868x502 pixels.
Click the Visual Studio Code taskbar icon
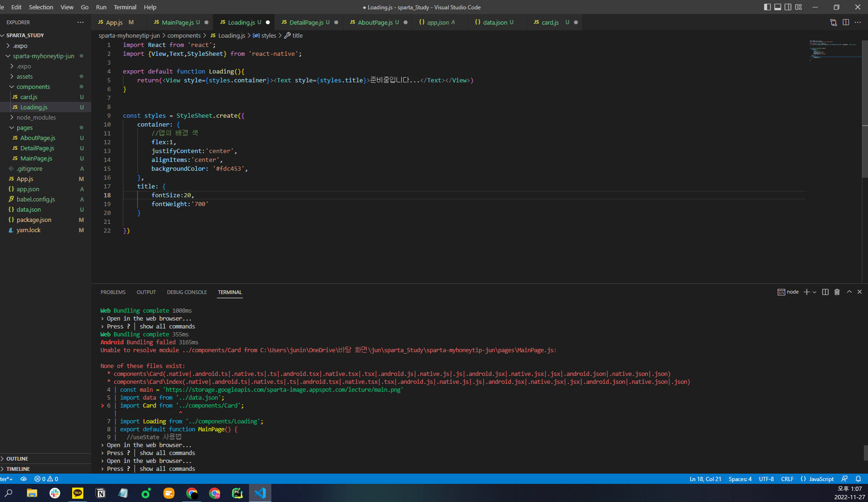point(260,493)
